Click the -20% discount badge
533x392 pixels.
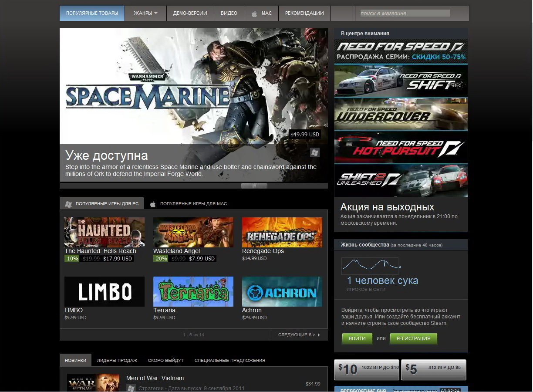tap(161, 258)
